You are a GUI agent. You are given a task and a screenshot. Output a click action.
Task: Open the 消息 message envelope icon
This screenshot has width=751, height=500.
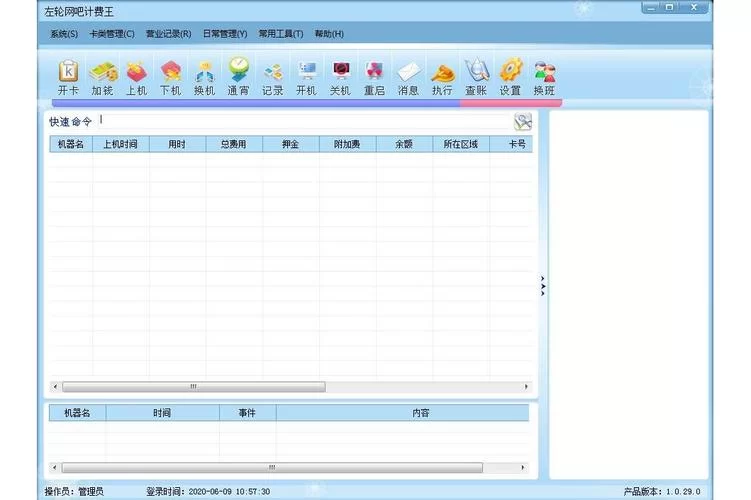408,77
